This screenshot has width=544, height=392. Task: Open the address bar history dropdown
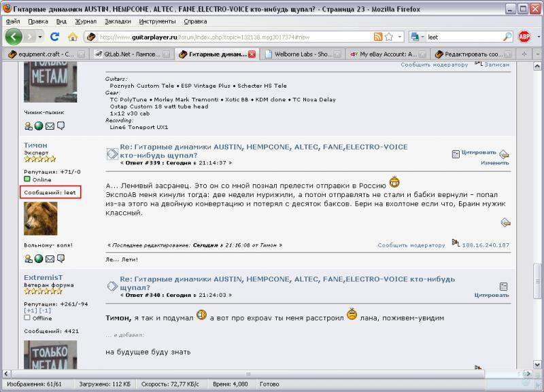[x=399, y=36]
